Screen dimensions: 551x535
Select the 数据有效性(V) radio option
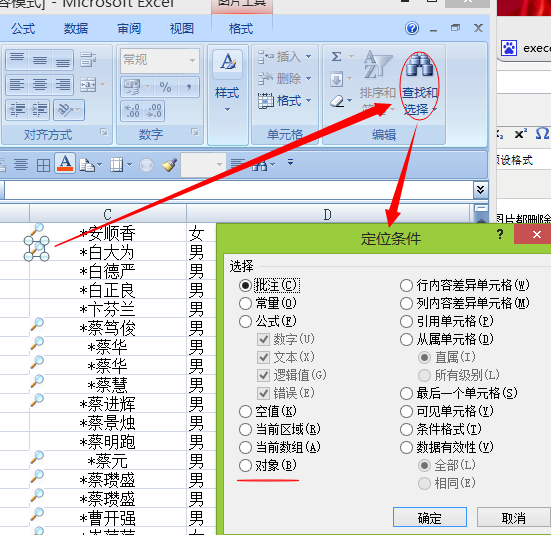coord(406,447)
